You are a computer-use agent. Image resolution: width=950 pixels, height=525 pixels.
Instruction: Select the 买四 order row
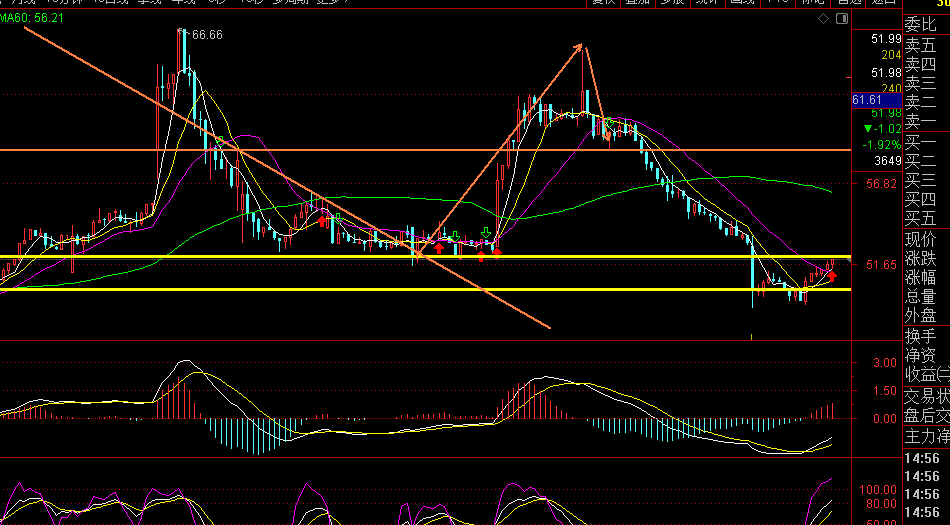tap(920, 199)
